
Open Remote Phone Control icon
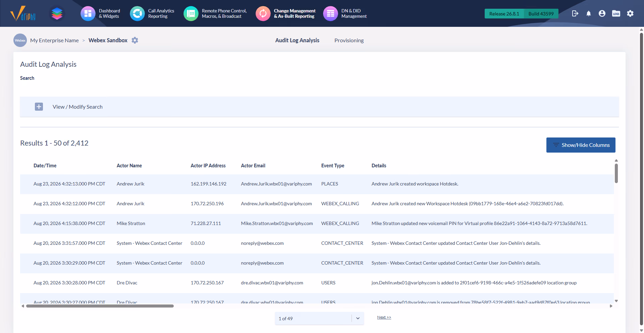(x=191, y=13)
